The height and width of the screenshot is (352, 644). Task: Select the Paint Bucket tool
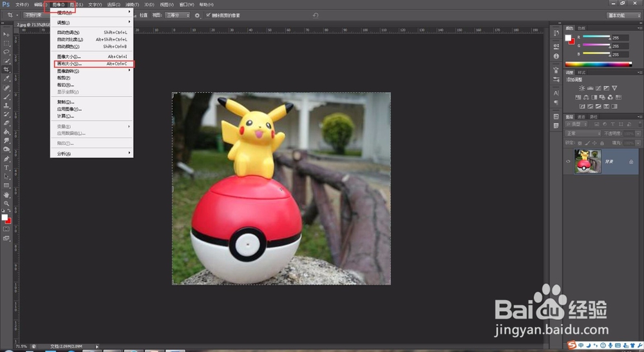pyautogui.click(x=6, y=132)
